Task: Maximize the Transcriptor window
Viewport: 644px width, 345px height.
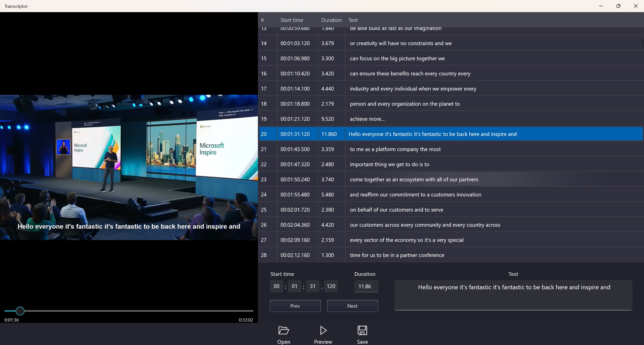Action: point(618,6)
